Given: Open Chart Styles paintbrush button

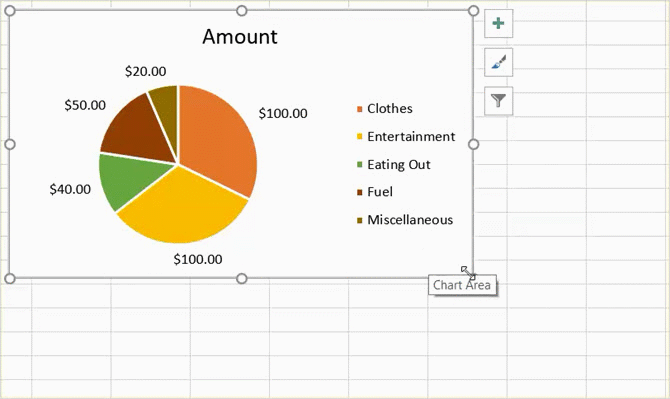Looking at the screenshot, I should 498,62.
